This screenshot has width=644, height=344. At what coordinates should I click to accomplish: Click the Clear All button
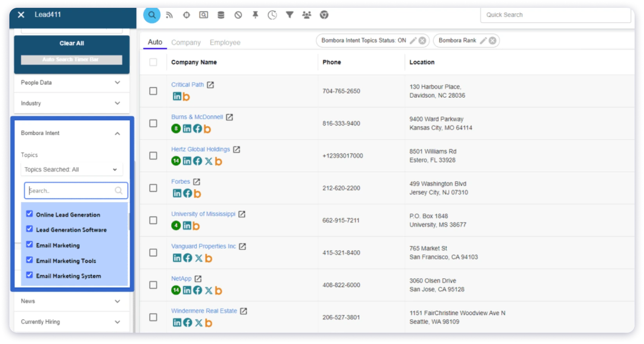pos(72,43)
